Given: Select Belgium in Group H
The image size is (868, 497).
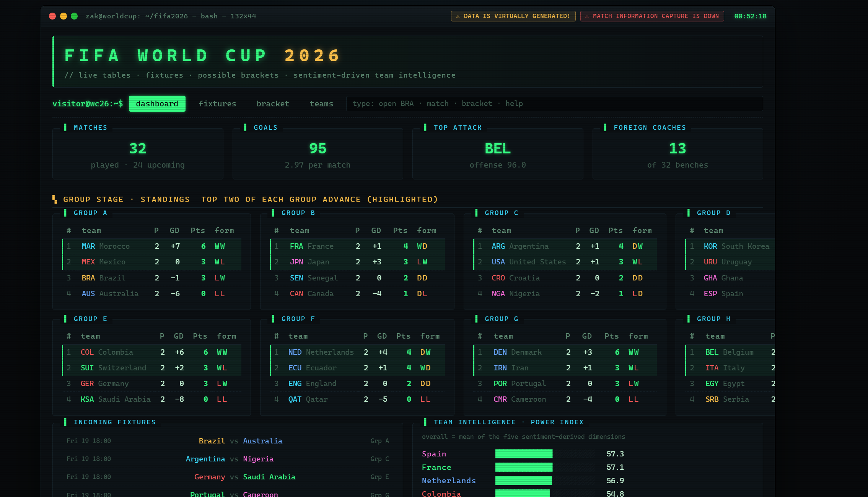Looking at the screenshot, I should (730, 352).
